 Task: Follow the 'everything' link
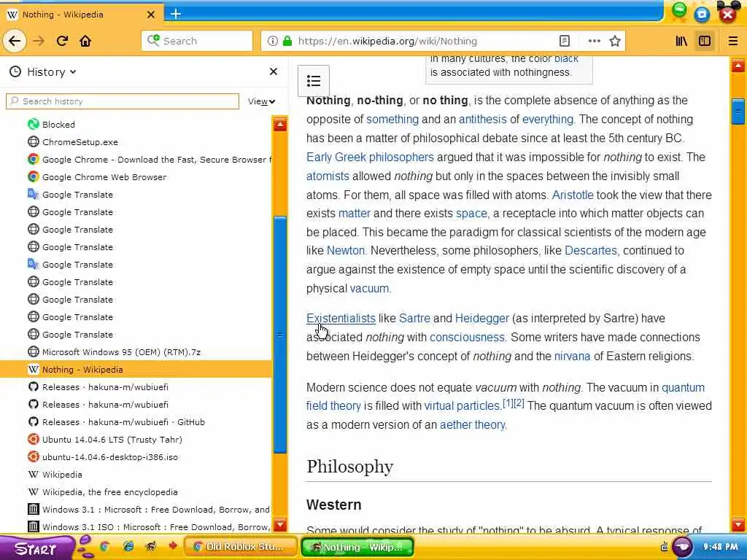click(548, 119)
